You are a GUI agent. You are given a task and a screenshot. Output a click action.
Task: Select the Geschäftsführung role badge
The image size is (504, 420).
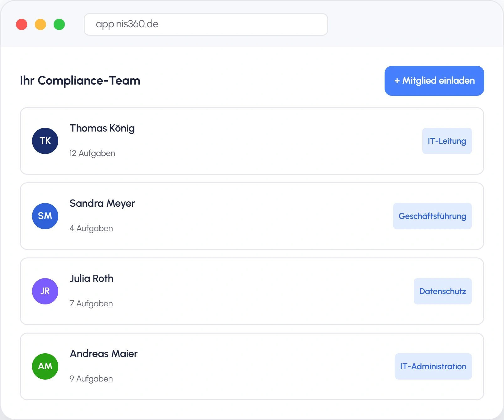tap(433, 216)
